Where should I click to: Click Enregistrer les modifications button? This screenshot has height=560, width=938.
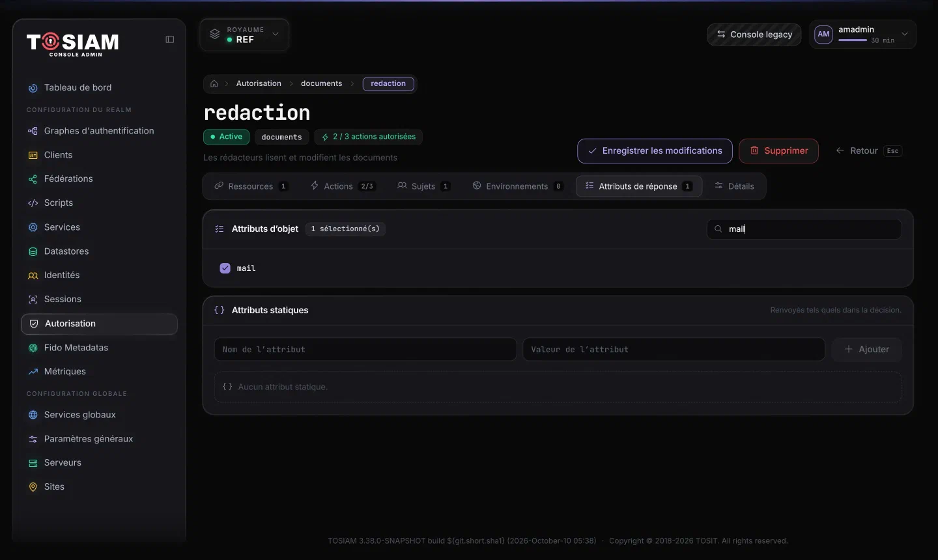[655, 151]
